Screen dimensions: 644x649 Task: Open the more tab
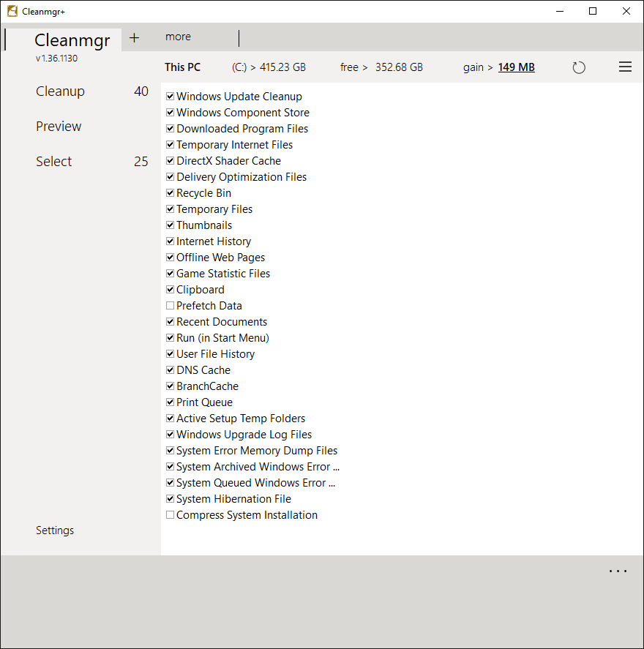click(x=178, y=37)
